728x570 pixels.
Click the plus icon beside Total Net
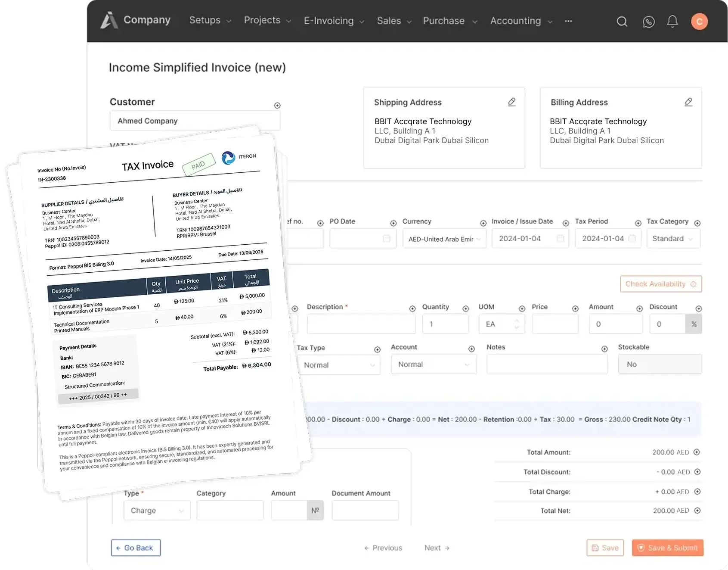697,511
